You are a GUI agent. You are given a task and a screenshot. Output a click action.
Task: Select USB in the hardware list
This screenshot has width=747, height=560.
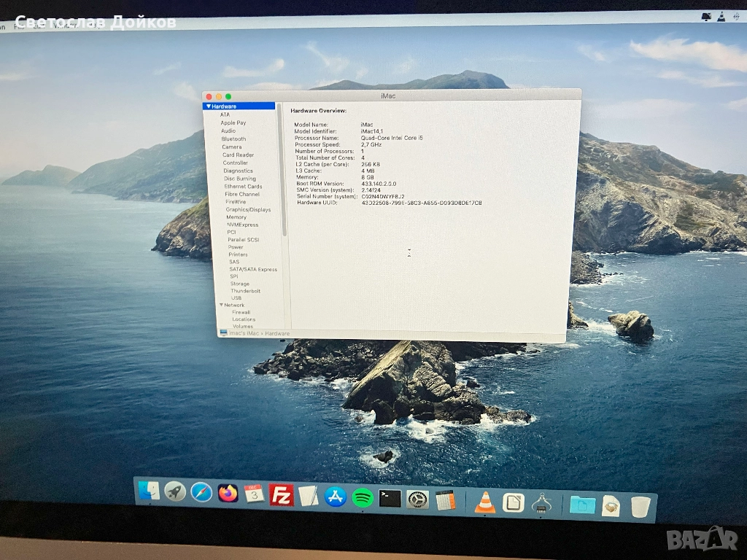click(236, 297)
